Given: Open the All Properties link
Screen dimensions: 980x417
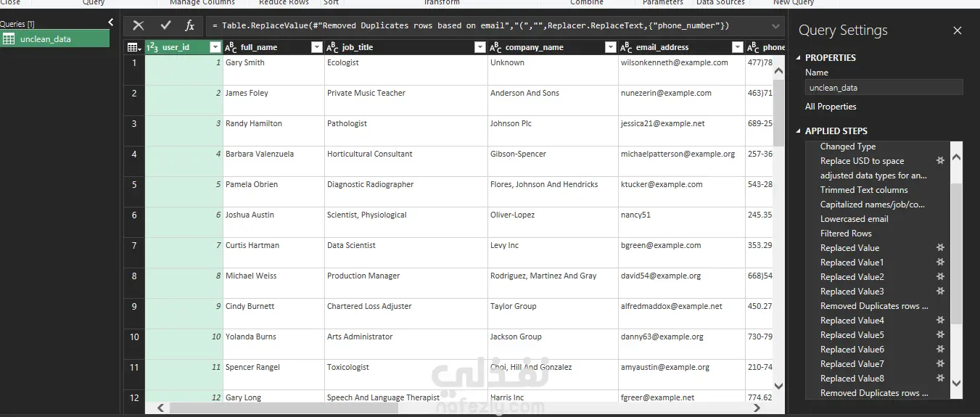Looking at the screenshot, I should pos(831,107).
